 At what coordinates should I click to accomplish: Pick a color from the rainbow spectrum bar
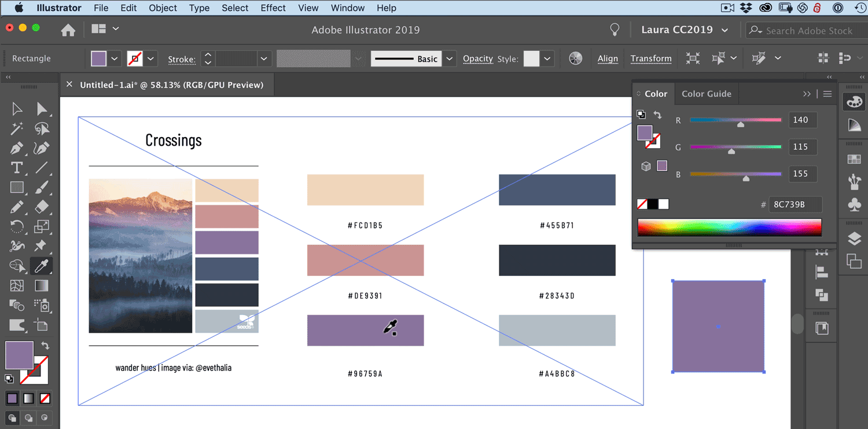729,227
